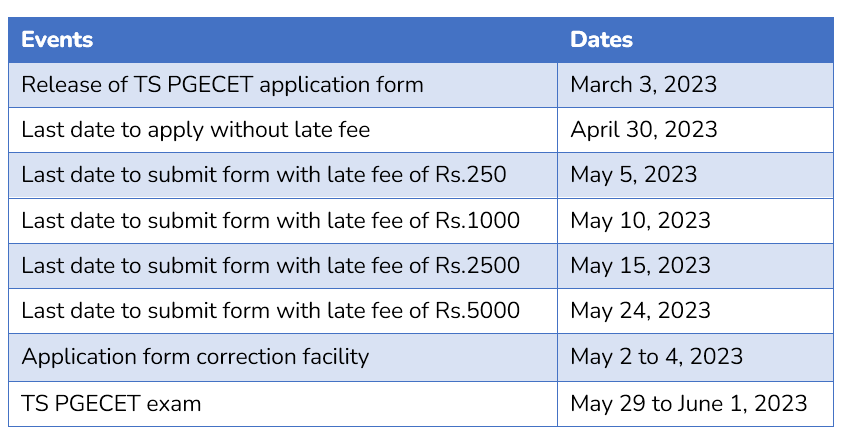Select the April 30, 2023 date cell
This screenshot has height=446, width=844.
[695, 130]
